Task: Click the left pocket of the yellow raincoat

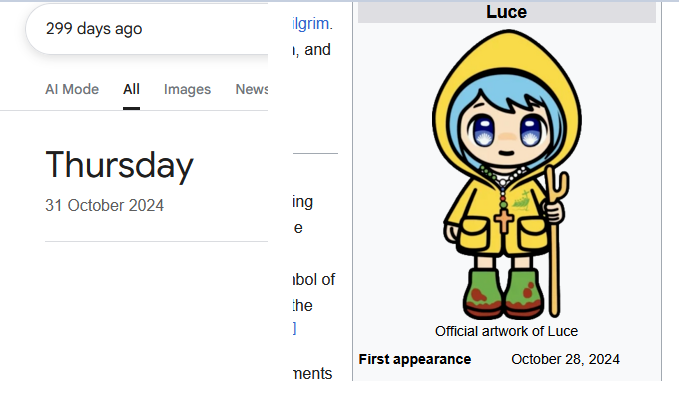Action: point(474,241)
